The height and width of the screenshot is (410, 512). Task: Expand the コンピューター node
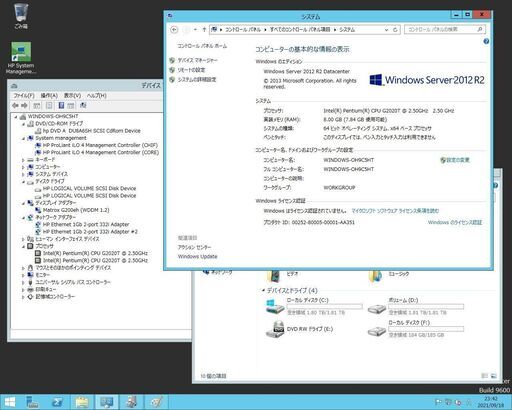pos(23,167)
